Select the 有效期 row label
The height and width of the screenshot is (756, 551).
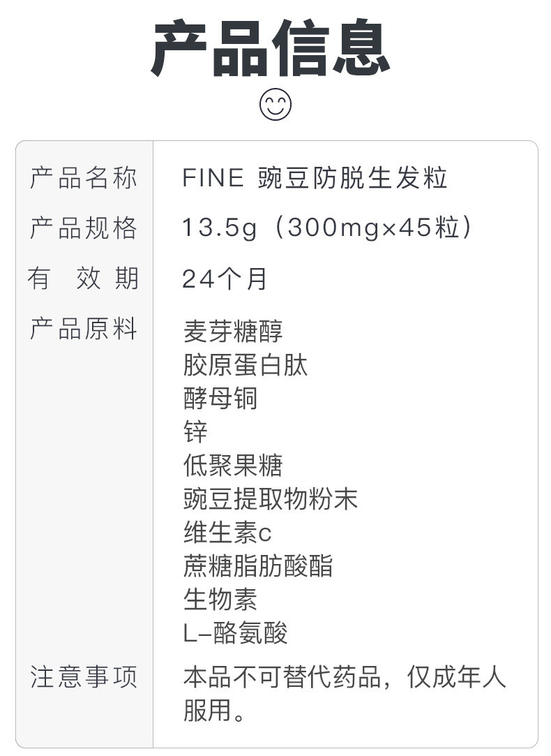tap(84, 279)
